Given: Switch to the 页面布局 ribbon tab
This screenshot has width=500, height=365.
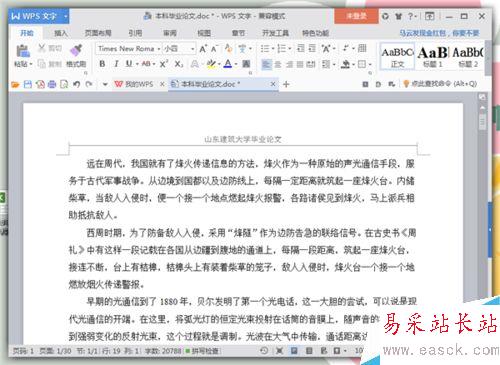Looking at the screenshot, I should tap(98, 33).
